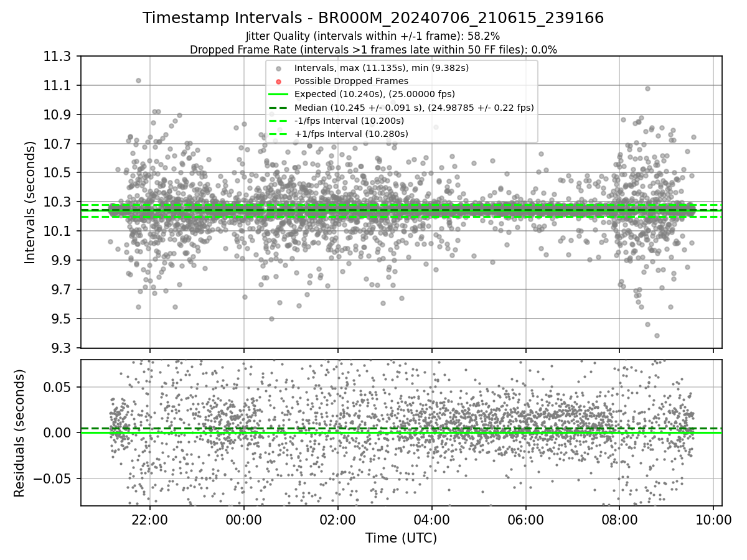Click legend entry '+1/fps Interval (10.280s)'
The image size is (747, 560).
351,134
